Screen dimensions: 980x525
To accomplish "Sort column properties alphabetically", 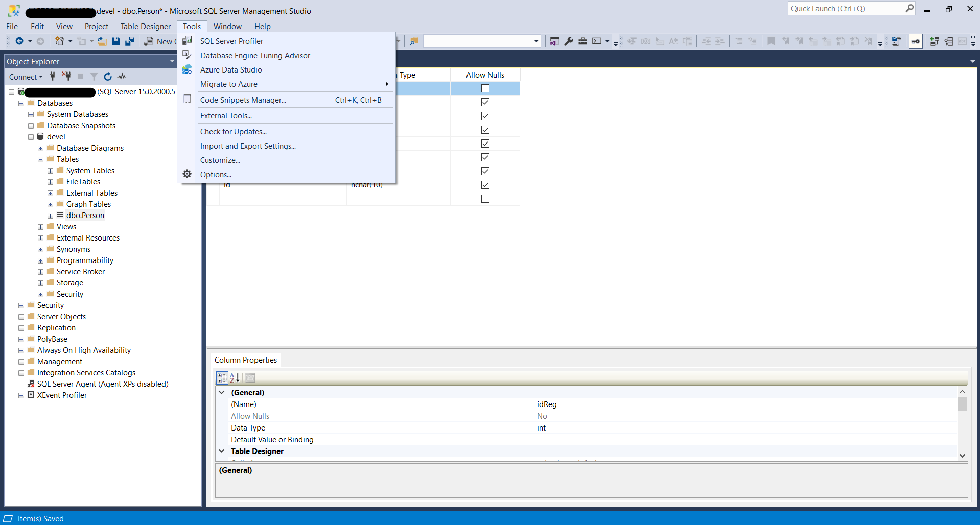I will [x=235, y=378].
